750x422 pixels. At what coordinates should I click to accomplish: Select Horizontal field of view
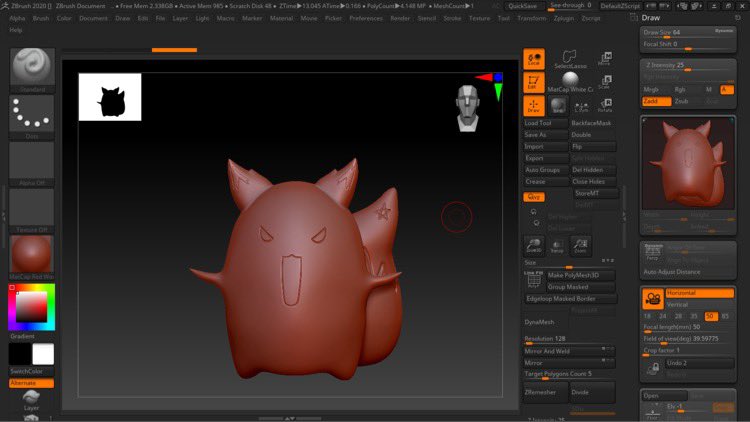pos(700,293)
